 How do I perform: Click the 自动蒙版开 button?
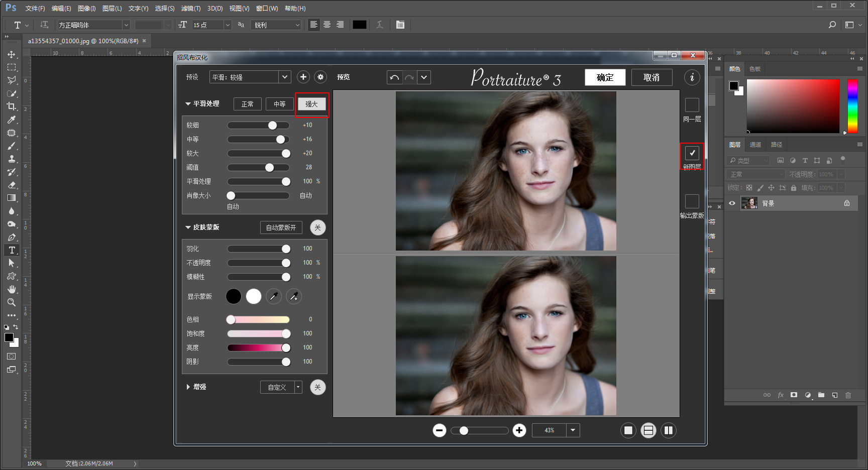[281, 227]
